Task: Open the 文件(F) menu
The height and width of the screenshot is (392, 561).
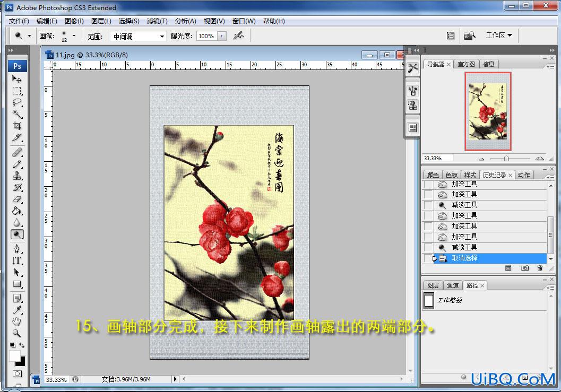Action: pos(19,21)
